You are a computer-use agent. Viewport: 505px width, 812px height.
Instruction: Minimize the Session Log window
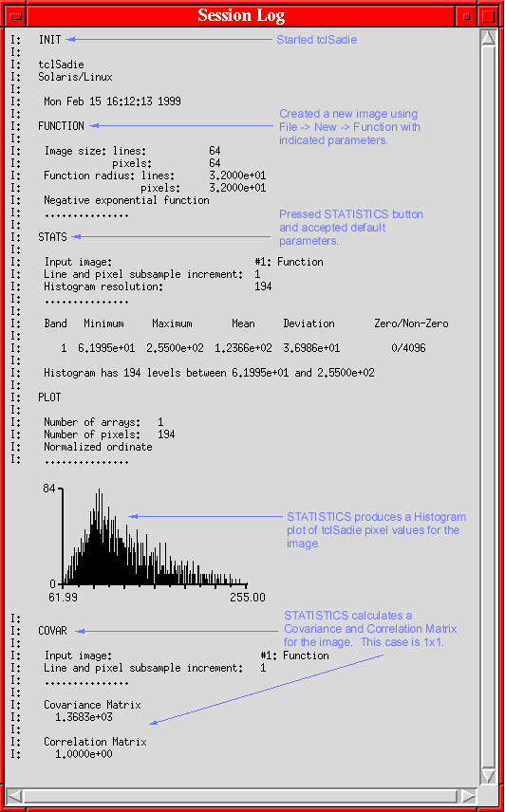point(466,16)
